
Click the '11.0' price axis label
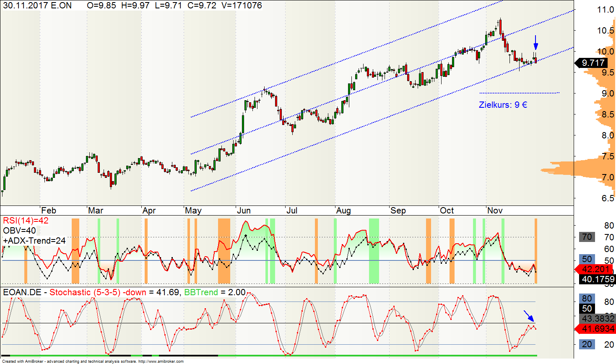click(x=606, y=10)
